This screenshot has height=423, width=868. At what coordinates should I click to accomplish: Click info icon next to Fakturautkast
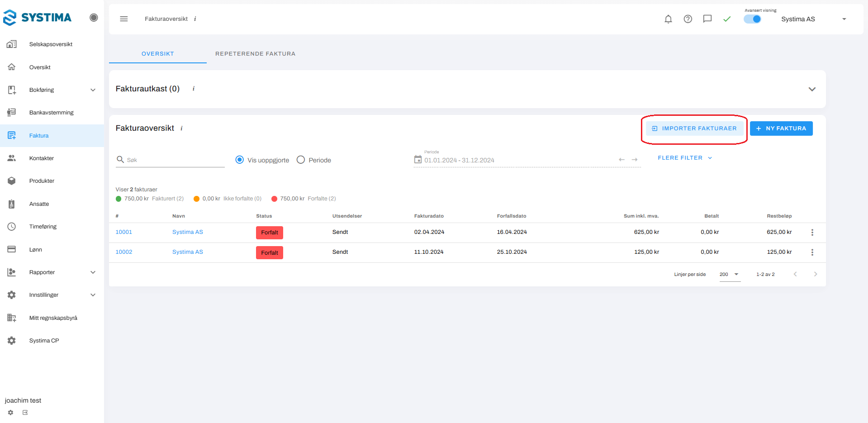(194, 89)
